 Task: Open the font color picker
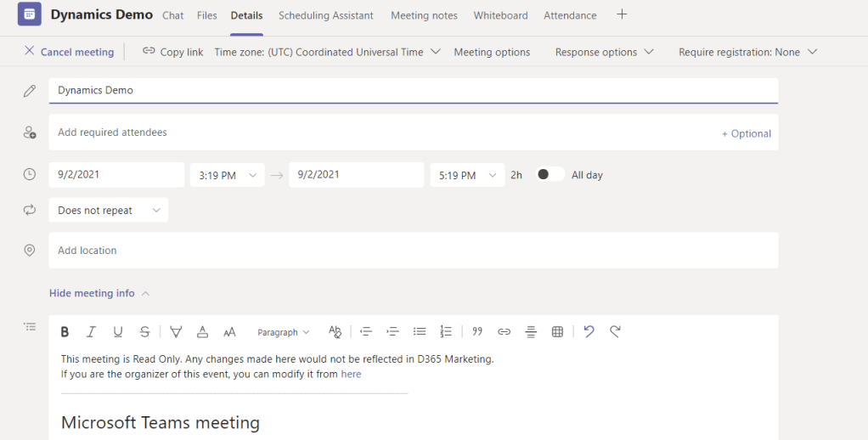click(x=202, y=332)
